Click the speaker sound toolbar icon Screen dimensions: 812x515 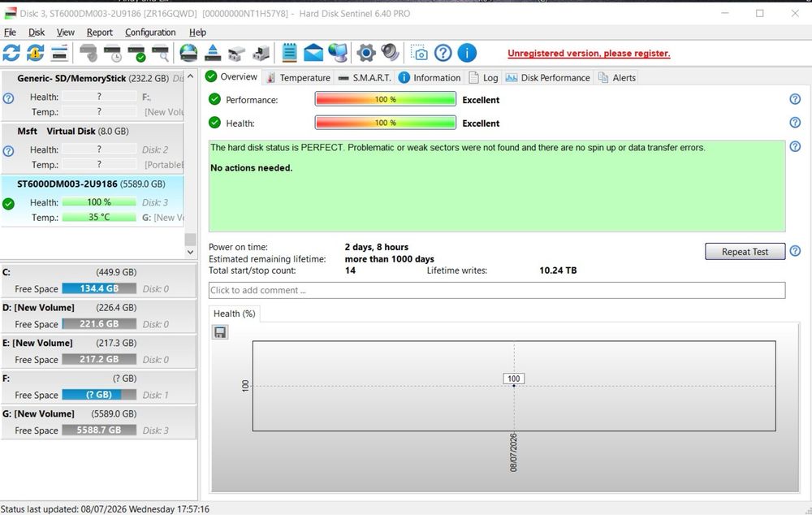point(390,53)
